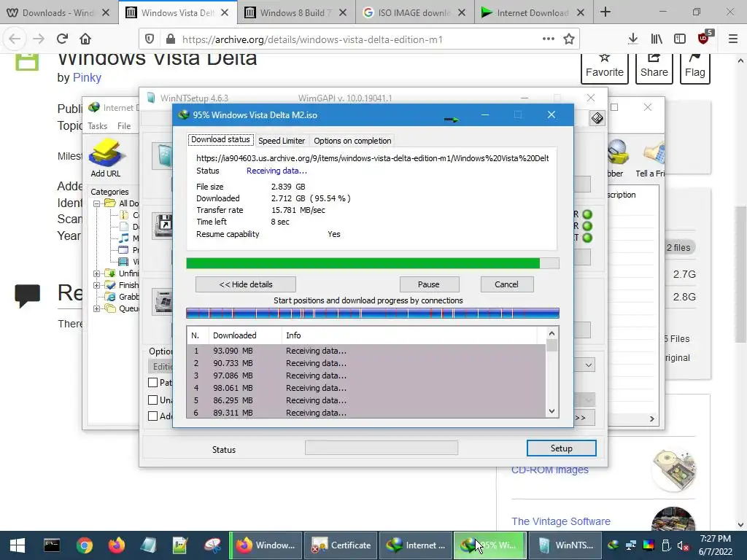The width and height of the screenshot is (747, 560).
Task: Launch Chrome from taskbar
Action: pyautogui.click(x=85, y=545)
